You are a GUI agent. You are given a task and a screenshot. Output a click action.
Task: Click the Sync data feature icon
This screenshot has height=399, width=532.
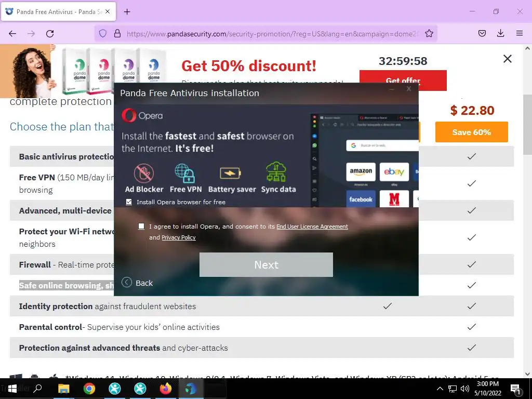click(276, 172)
